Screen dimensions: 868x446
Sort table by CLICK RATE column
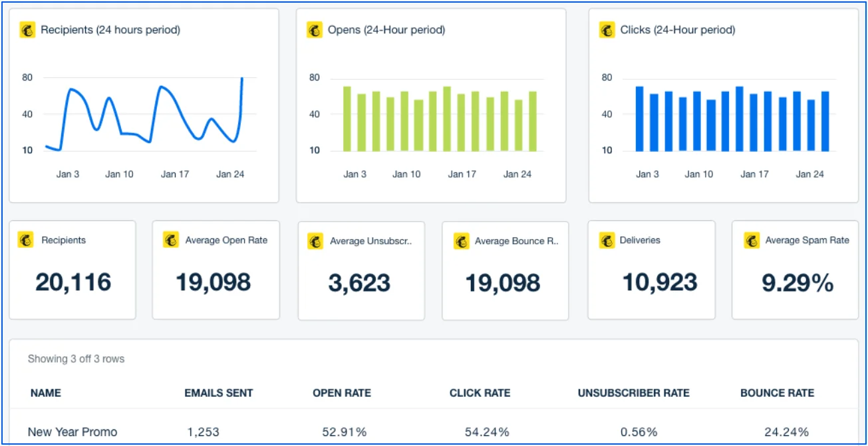pyautogui.click(x=480, y=393)
